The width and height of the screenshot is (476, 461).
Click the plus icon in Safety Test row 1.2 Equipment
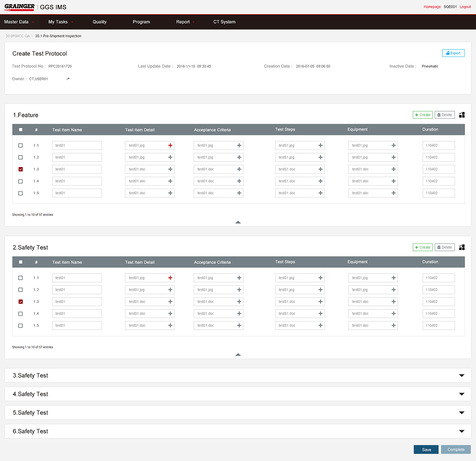click(393, 290)
